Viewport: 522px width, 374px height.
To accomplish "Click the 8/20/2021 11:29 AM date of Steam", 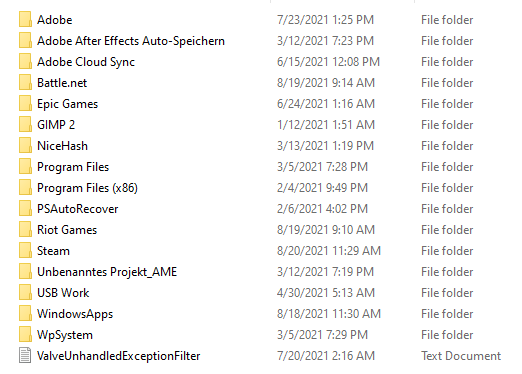I will 329,251.
